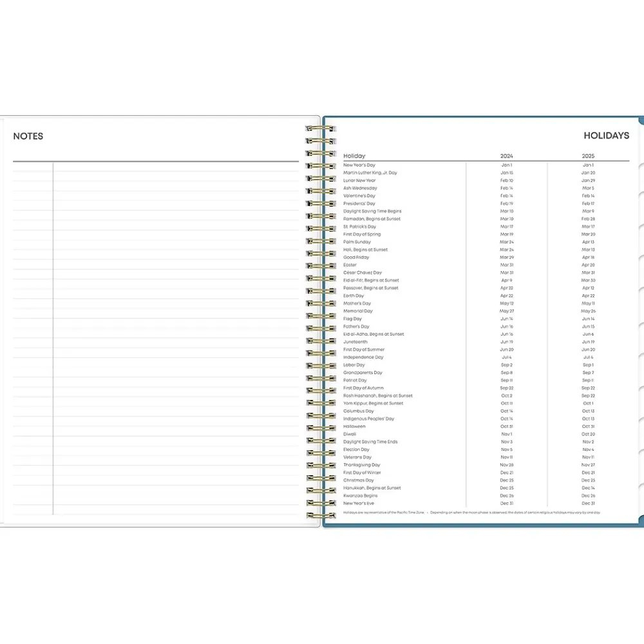Select the Holiday column header
Viewport: 644px width, 644px height.
pos(354,156)
